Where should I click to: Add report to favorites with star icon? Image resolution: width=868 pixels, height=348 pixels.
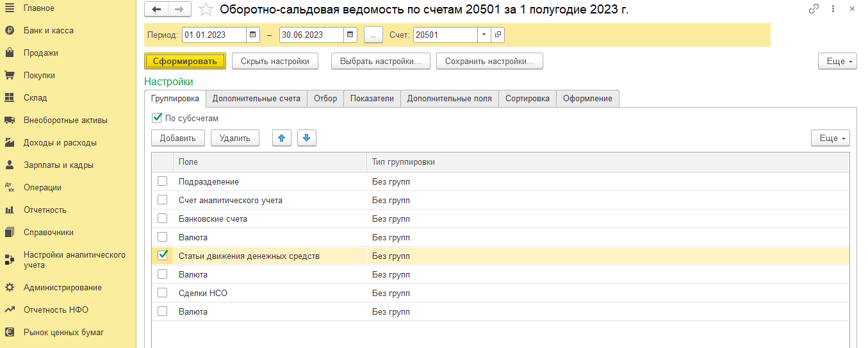(206, 9)
